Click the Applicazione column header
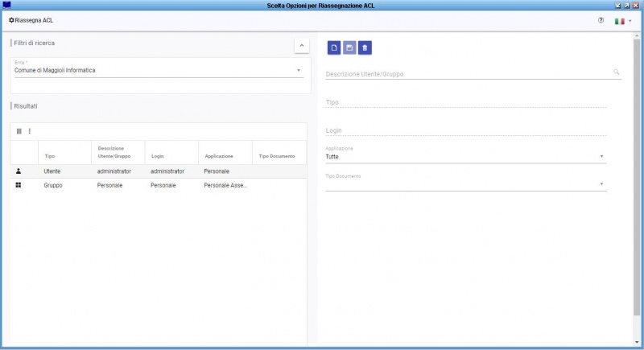Image resolution: width=644 pixels, height=350 pixels. click(218, 156)
